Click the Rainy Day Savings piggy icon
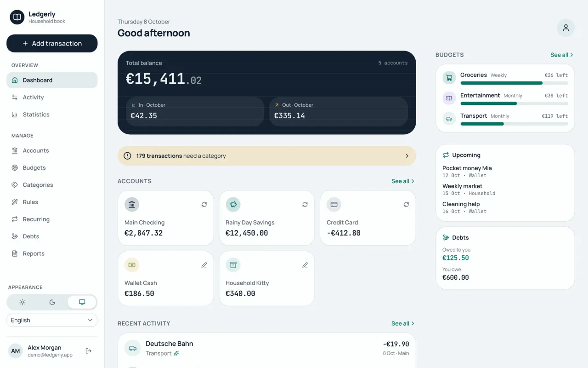The height and width of the screenshot is (368, 588). coord(233,204)
